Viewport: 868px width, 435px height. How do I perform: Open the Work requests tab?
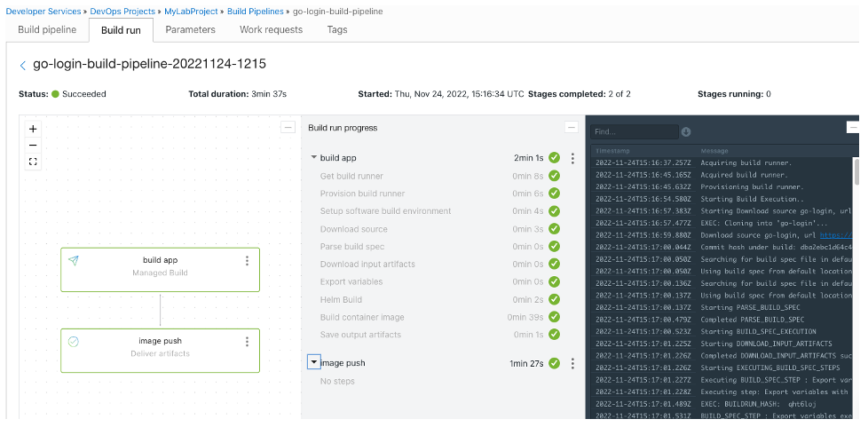pyautogui.click(x=272, y=30)
